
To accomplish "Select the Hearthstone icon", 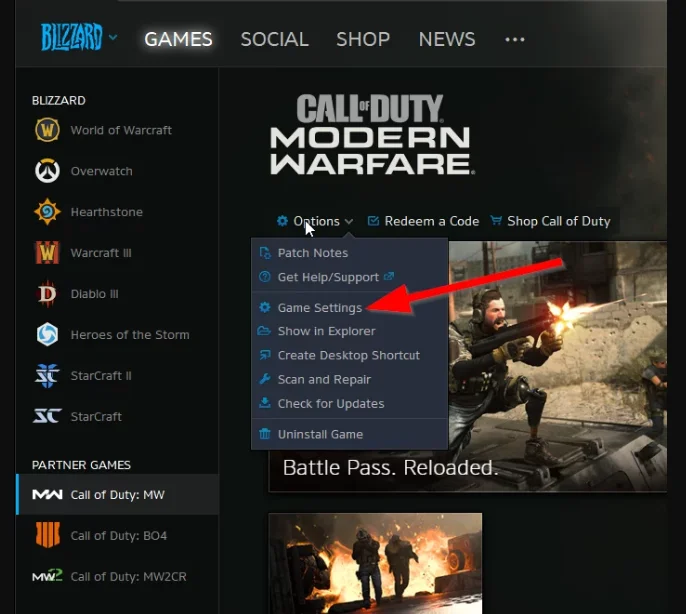I will pos(47,212).
